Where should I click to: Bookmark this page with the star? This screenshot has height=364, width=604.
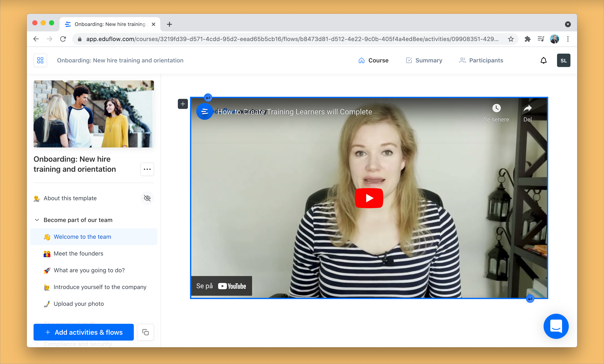(x=511, y=39)
